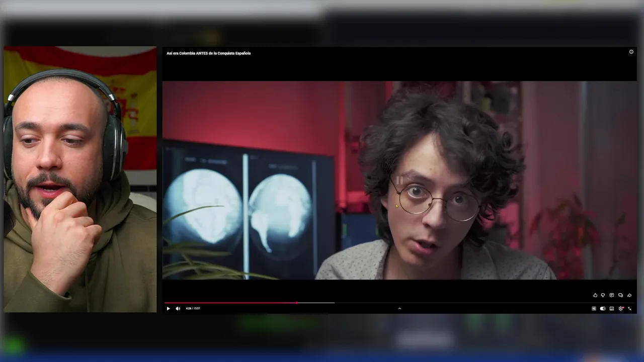Viewport: 644px width, 362px height.
Task: Open the player settings gear
Action: point(621,309)
